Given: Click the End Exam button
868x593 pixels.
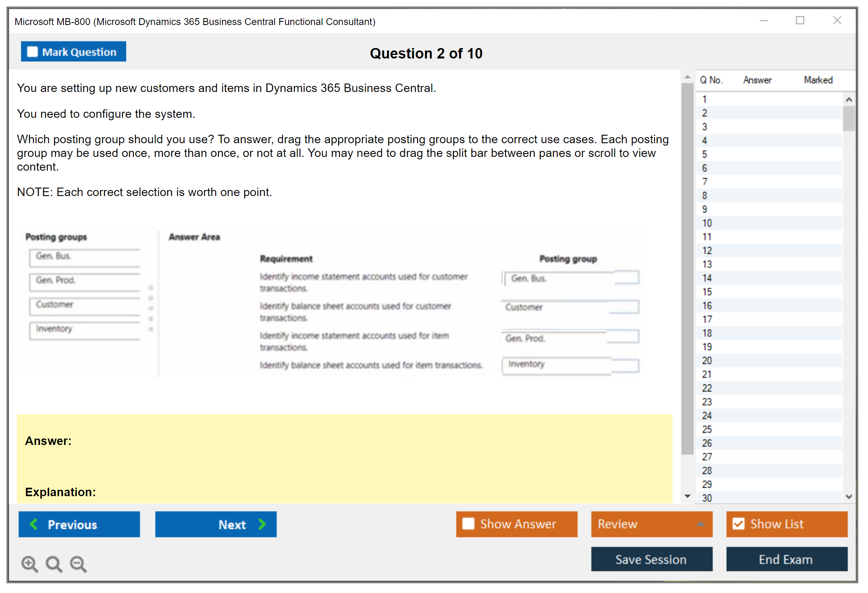Looking at the screenshot, I should tap(786, 559).
